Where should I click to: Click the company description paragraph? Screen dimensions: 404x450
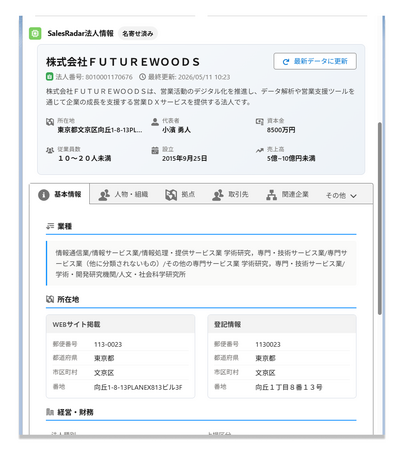(200, 97)
